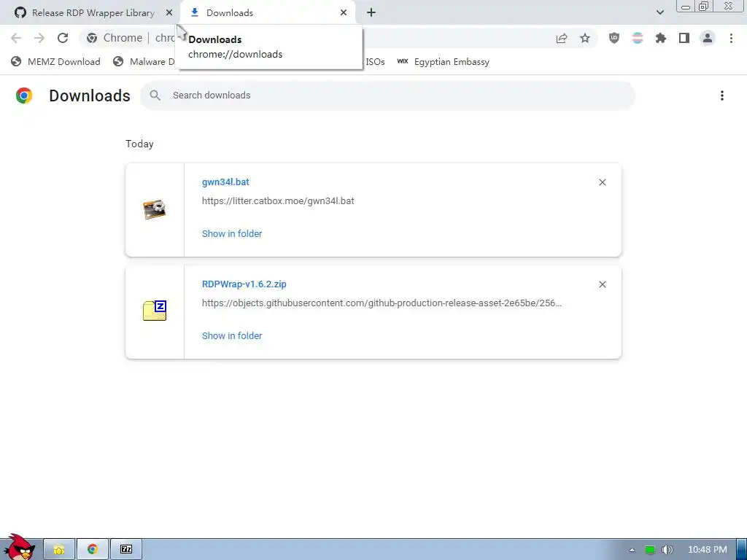Image resolution: width=747 pixels, height=560 pixels.
Task: Open uBlock Origin extension icon
Action: pos(614,38)
